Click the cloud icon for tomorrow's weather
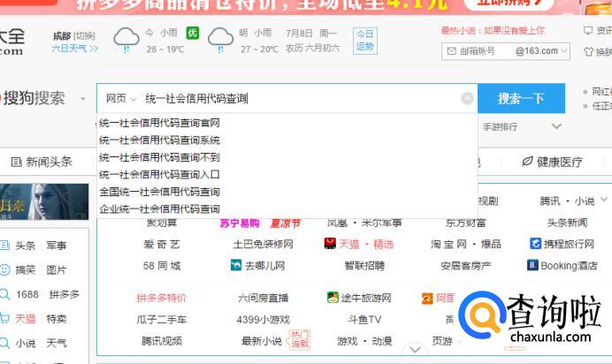The width and height of the screenshot is (612, 364). click(x=220, y=40)
